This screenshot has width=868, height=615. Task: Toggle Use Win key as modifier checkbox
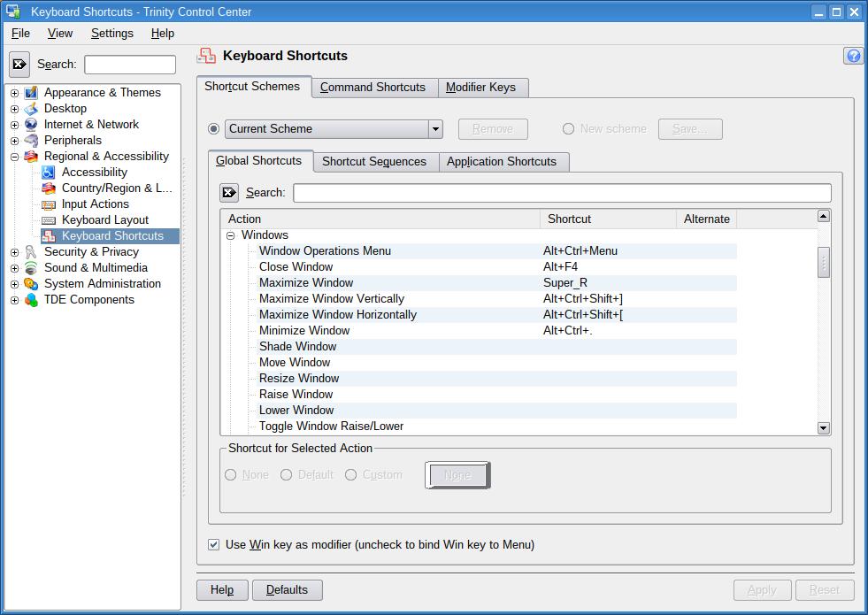coord(213,545)
